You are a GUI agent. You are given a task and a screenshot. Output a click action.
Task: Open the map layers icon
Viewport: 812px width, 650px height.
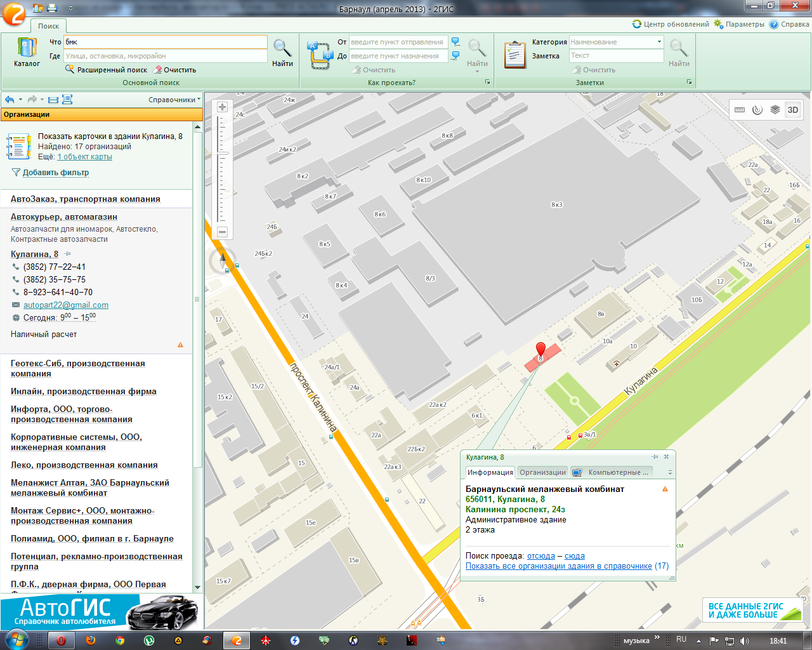click(775, 110)
